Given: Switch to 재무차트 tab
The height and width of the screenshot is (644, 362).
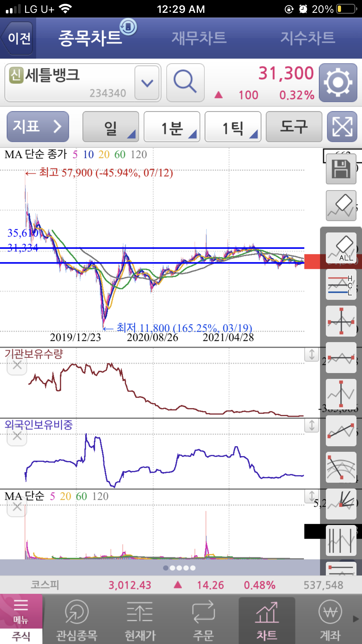Looking at the screenshot, I should tap(199, 38).
